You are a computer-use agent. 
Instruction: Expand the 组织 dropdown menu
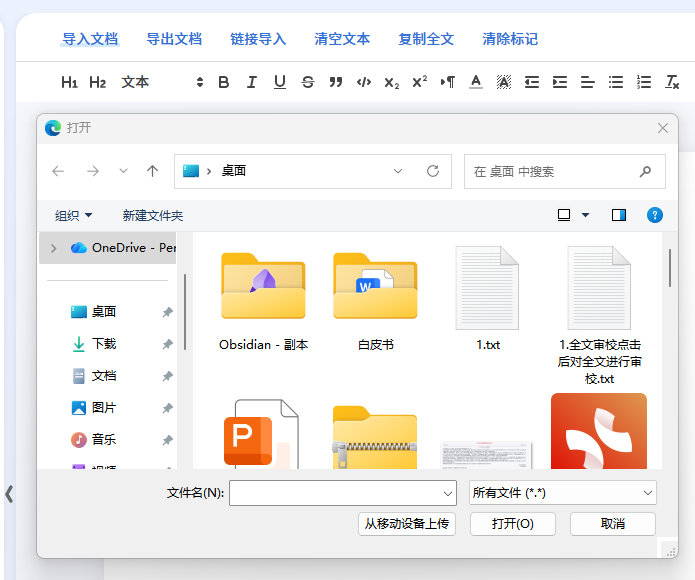coord(74,215)
